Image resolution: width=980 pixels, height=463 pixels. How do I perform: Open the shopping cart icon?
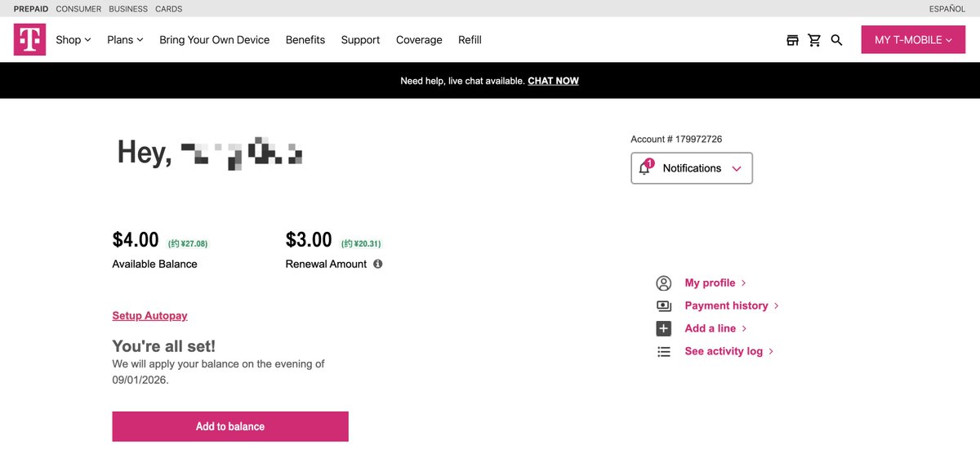pyautogui.click(x=814, y=40)
